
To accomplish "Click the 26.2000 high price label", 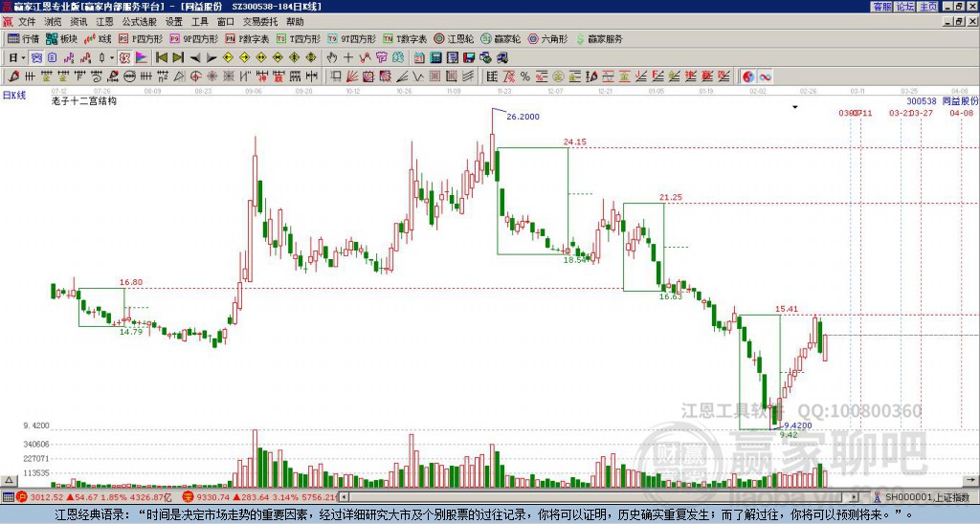I will 523,116.
